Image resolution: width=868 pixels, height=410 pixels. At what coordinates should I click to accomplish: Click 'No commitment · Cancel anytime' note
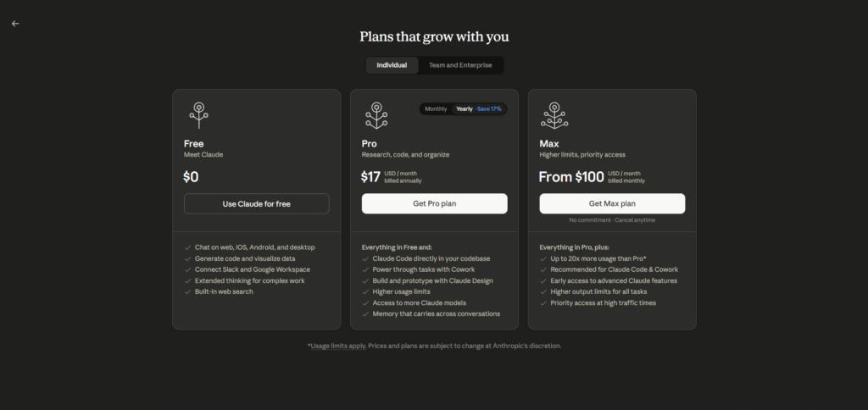click(612, 220)
